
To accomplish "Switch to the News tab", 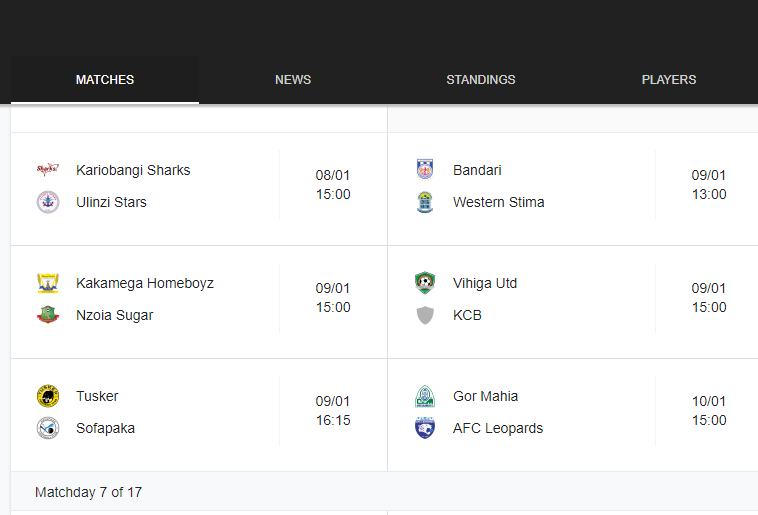I will coord(293,80).
